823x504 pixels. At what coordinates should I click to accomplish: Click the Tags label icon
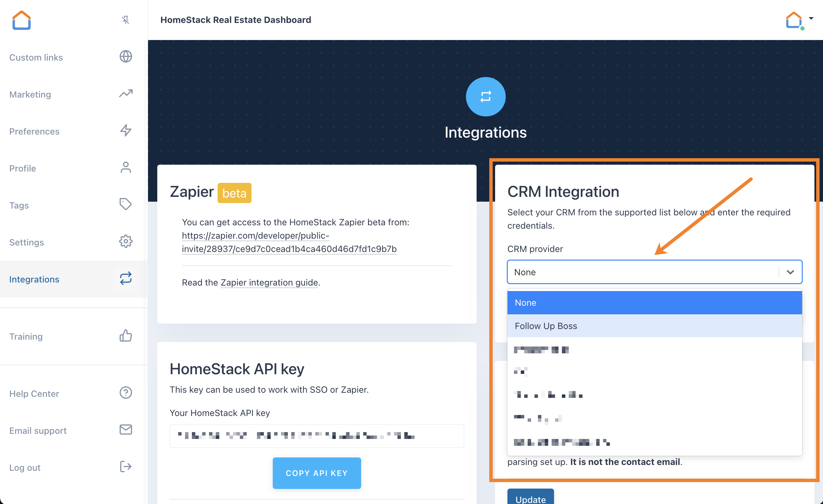pyautogui.click(x=125, y=204)
